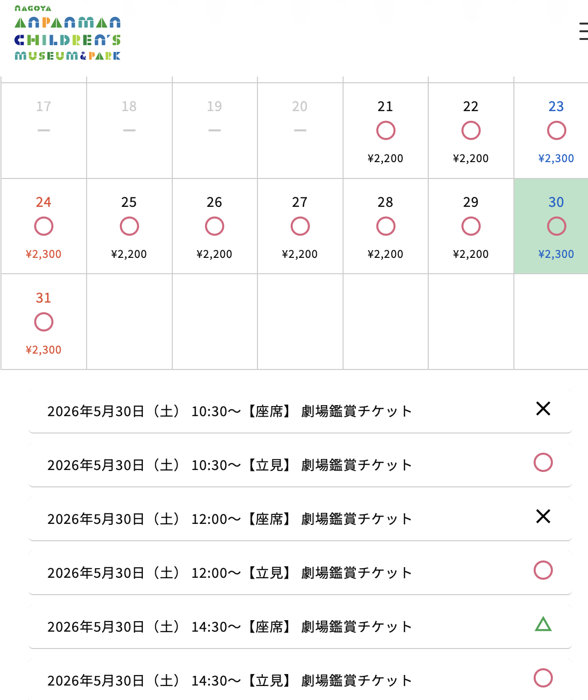This screenshot has height=700, width=588.
Task: Open 14:30 立見 劇場鑑賞チケット row
Action: pyautogui.click(x=300, y=679)
